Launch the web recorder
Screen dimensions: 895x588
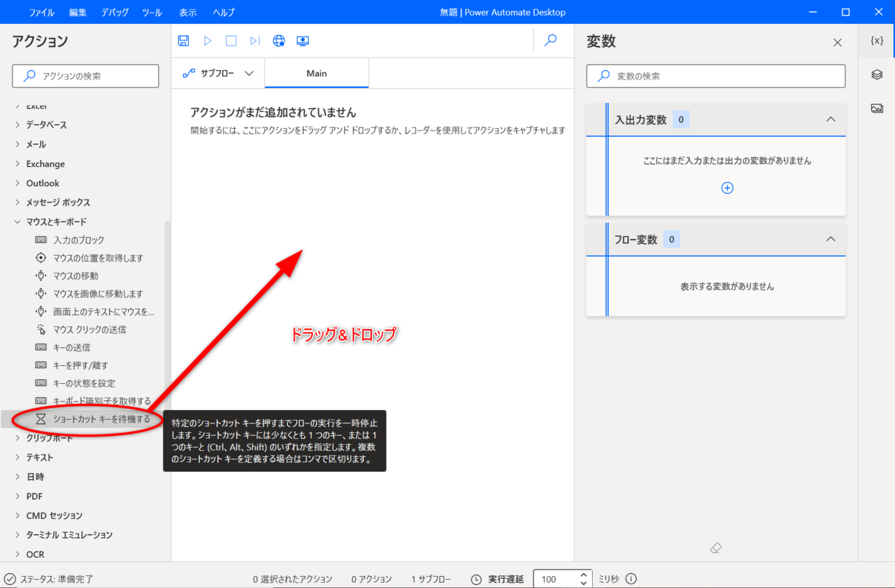tap(279, 41)
